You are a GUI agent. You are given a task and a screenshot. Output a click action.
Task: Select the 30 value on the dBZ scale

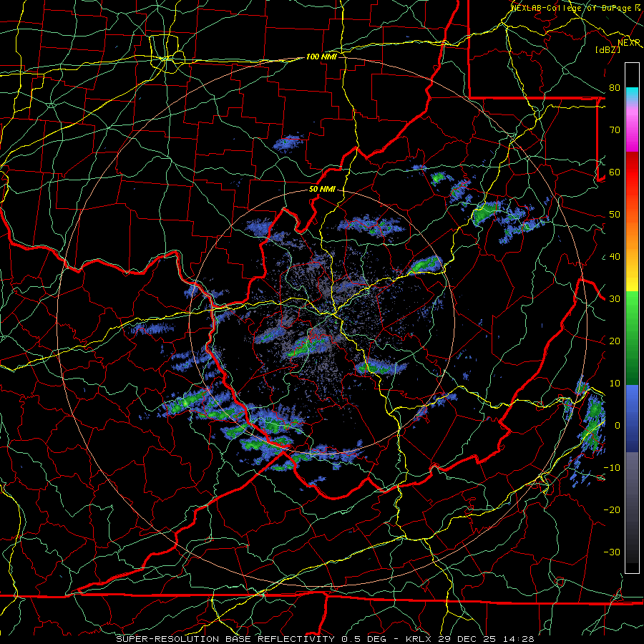point(615,299)
